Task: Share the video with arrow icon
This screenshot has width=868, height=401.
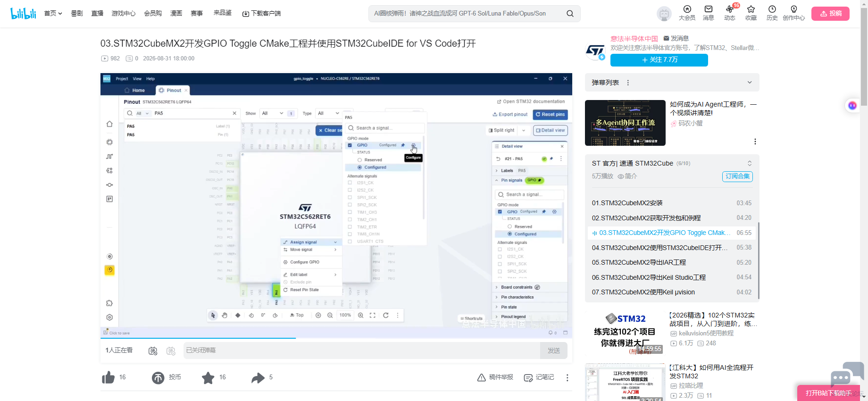Action: pyautogui.click(x=258, y=377)
